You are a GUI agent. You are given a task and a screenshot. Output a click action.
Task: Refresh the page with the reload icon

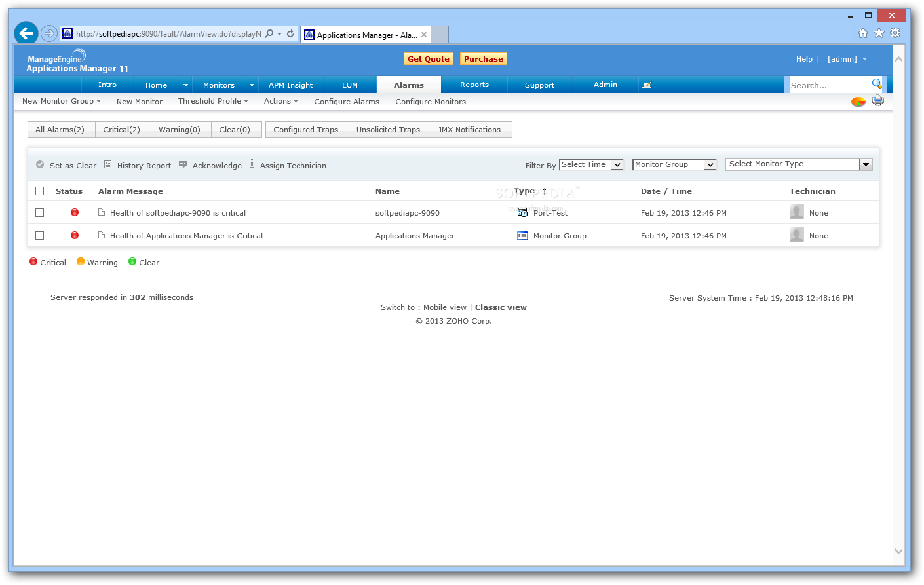(290, 33)
